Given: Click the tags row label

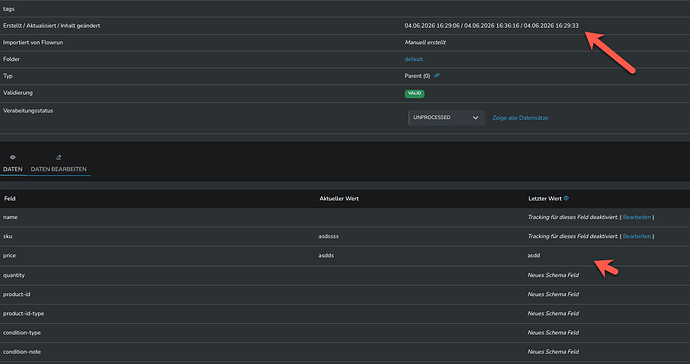Looking at the screenshot, I should pos(9,9).
